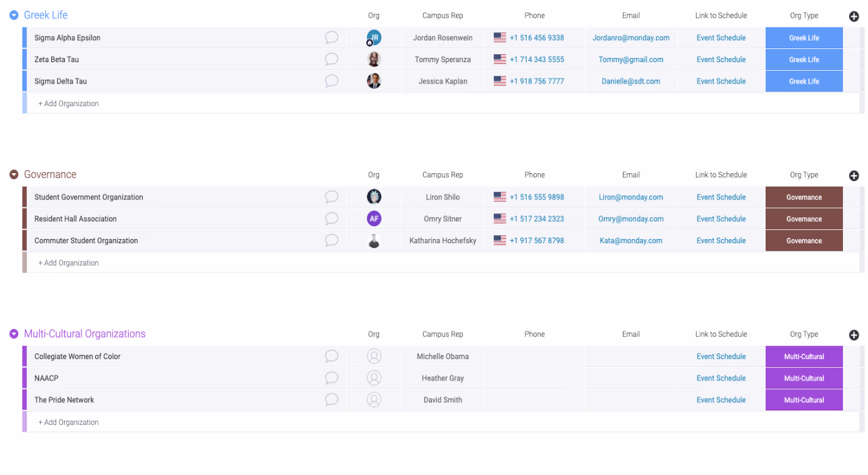The width and height of the screenshot is (868, 475).
Task: Click Student Government Organization org avatar
Action: (x=374, y=197)
